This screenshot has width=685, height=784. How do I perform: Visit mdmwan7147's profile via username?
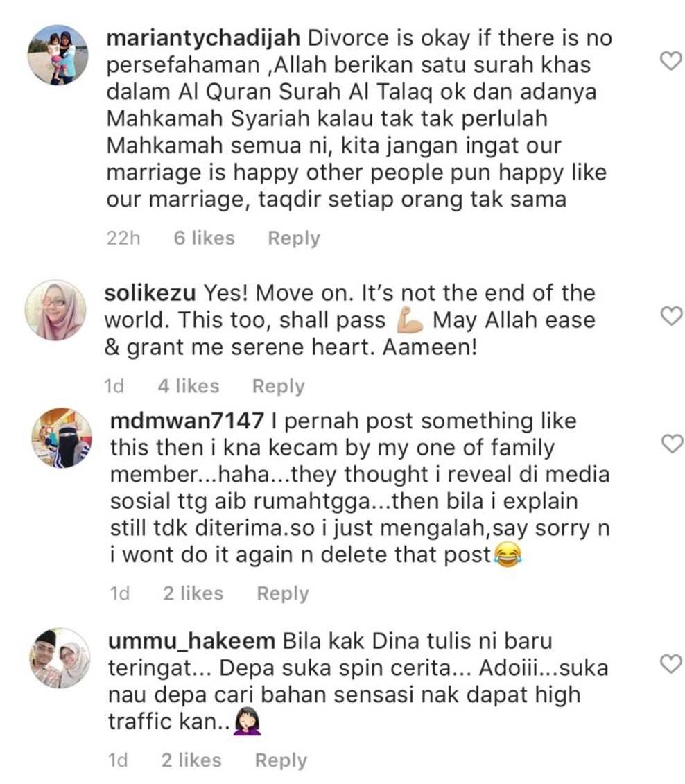point(187,421)
